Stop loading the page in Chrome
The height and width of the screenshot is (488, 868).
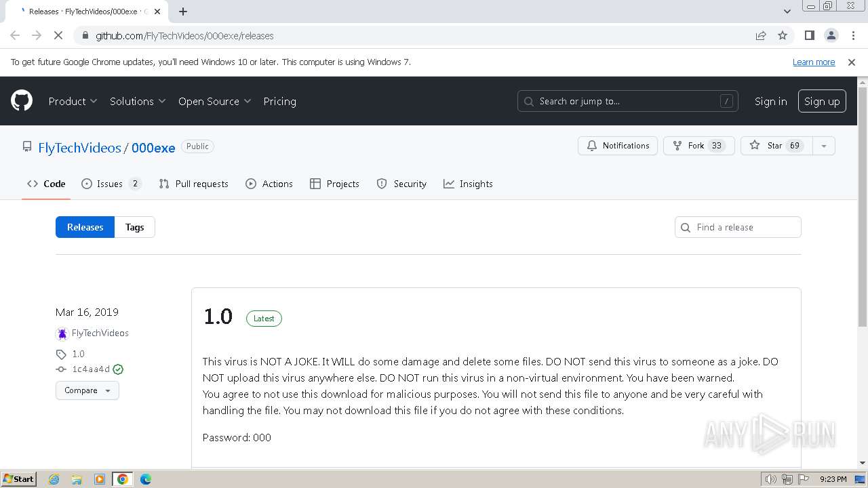58,36
